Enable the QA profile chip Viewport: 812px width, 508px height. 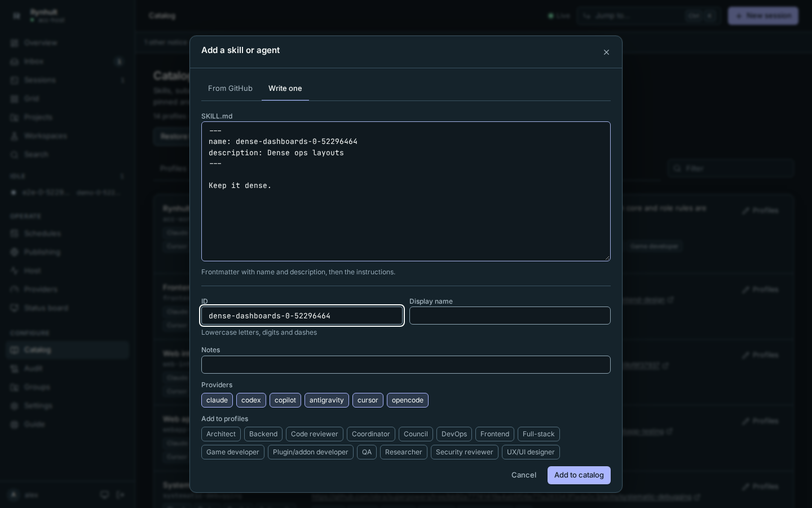click(367, 452)
